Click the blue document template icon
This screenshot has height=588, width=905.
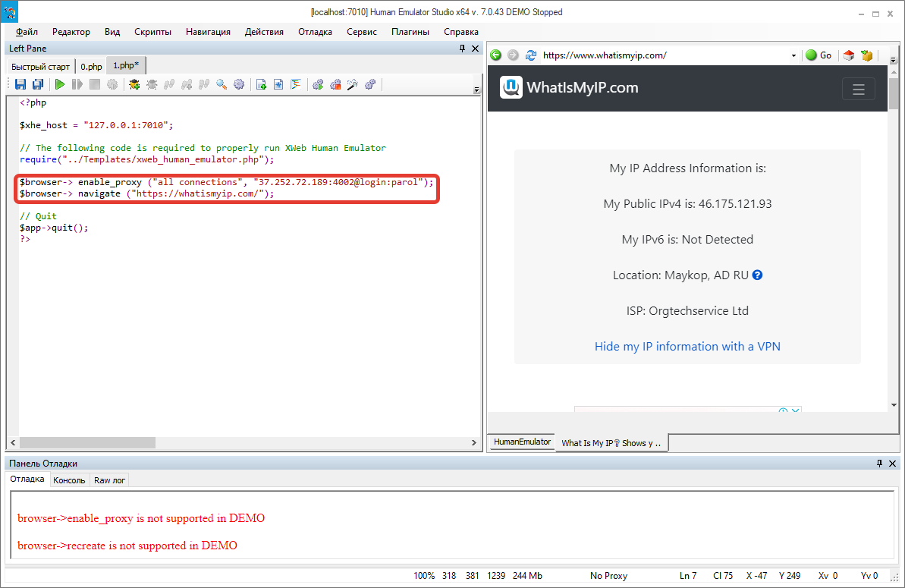coord(278,84)
